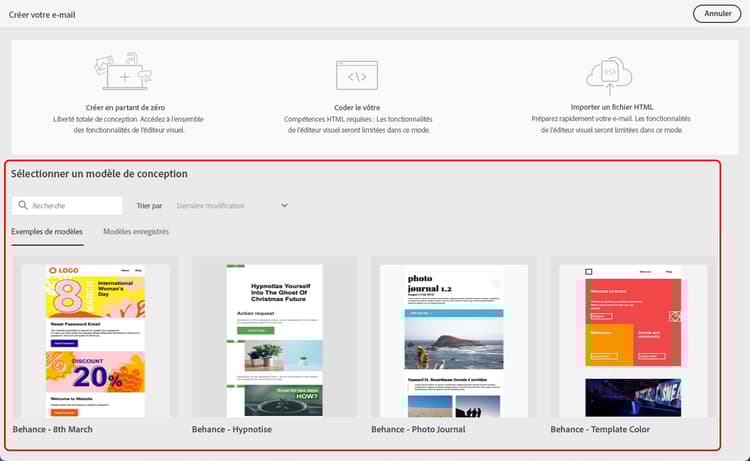
Task: Click the 'Behance - Template Color' label
Action: (600, 429)
